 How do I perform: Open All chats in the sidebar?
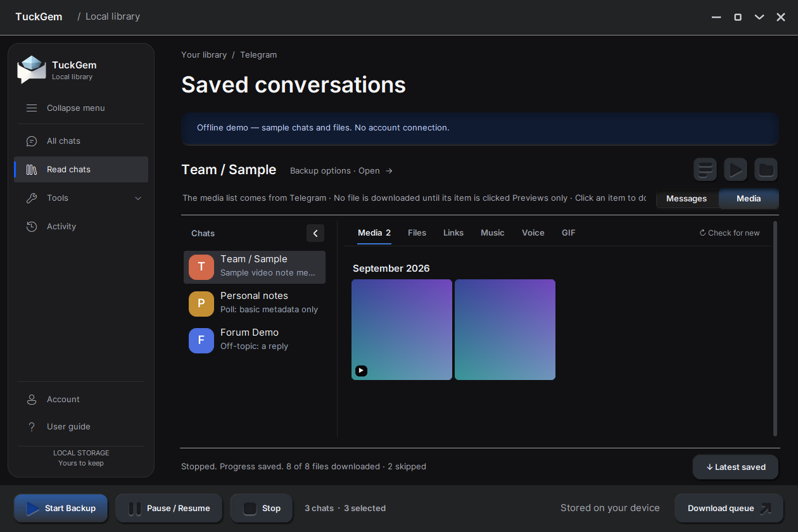81,141
